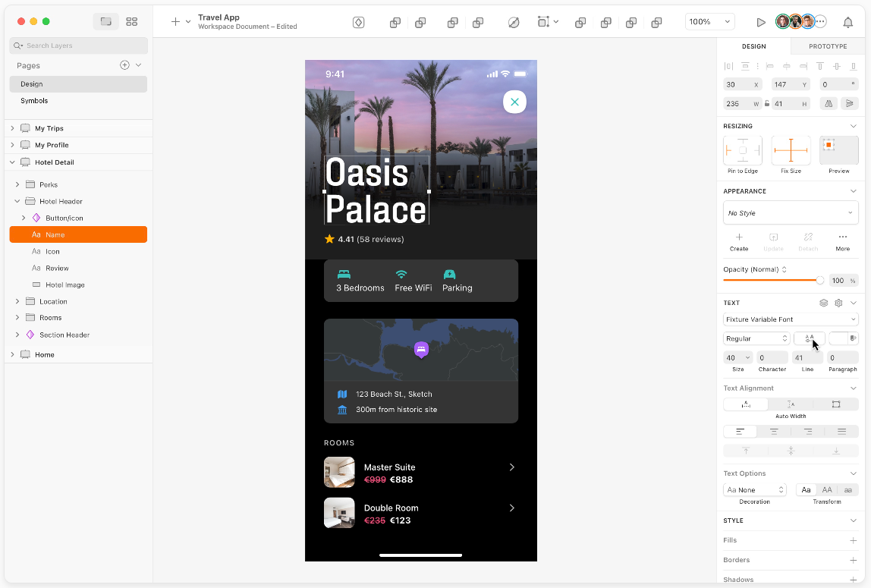Screen dimensions: 871x588
Task: Start the prototype preview play button
Action: coord(761,22)
